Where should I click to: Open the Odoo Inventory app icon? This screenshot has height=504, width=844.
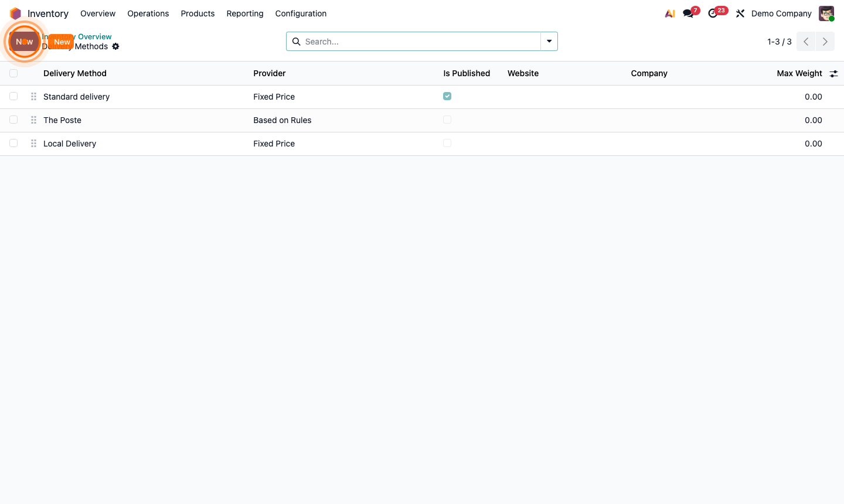(x=16, y=13)
